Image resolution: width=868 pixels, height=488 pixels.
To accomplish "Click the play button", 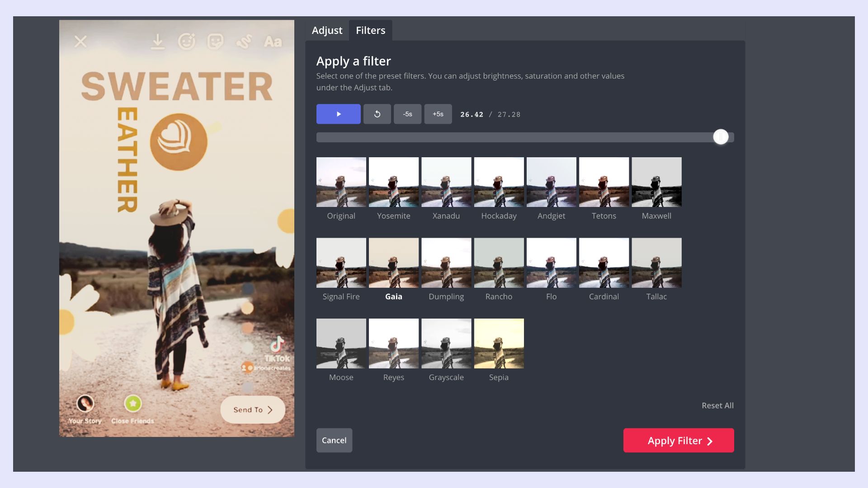I will [x=338, y=114].
